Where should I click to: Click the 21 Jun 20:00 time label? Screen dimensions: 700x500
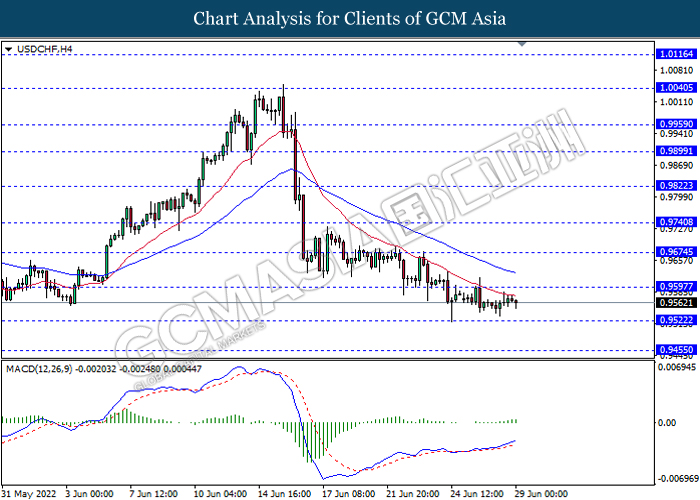pos(413,494)
